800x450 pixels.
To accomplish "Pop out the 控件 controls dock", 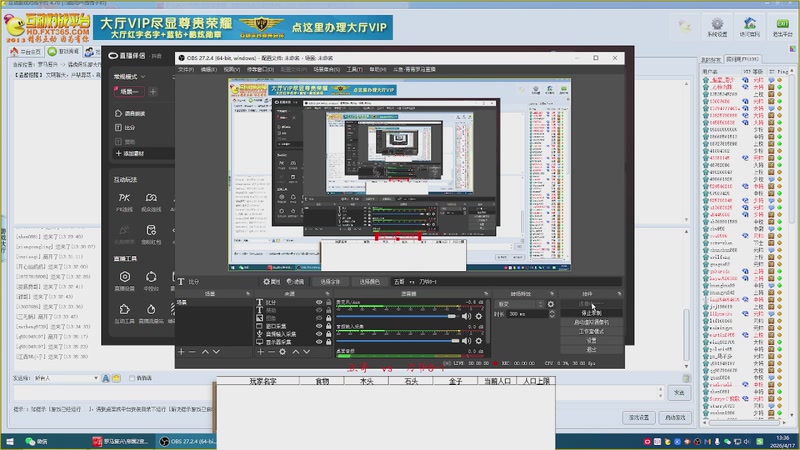I will pyautogui.click(x=619, y=294).
